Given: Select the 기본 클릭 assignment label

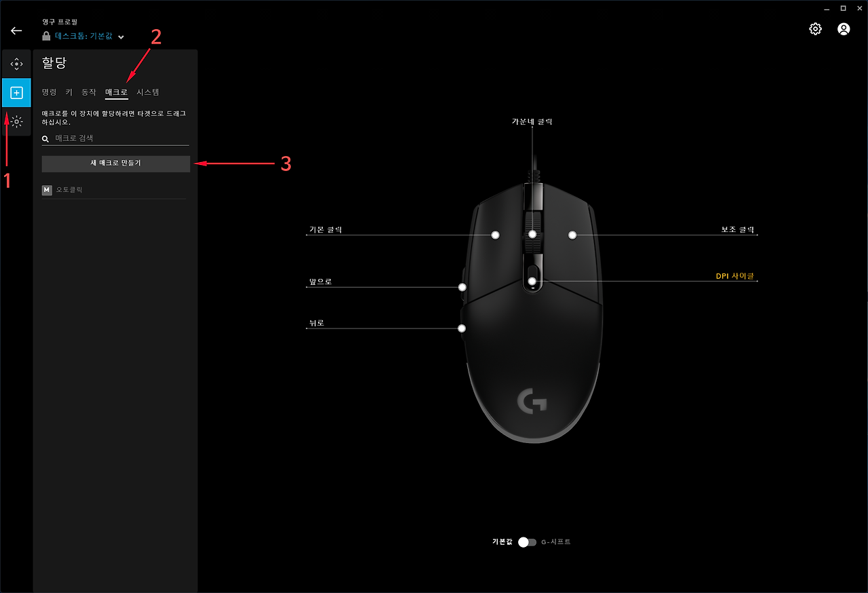Looking at the screenshot, I should click(325, 230).
